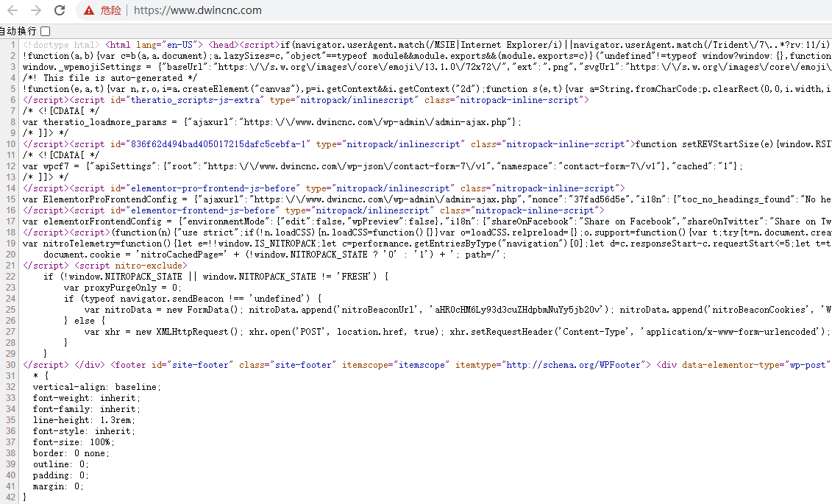Click line number 1 in the gutter
The width and height of the screenshot is (832, 504).
14,44
